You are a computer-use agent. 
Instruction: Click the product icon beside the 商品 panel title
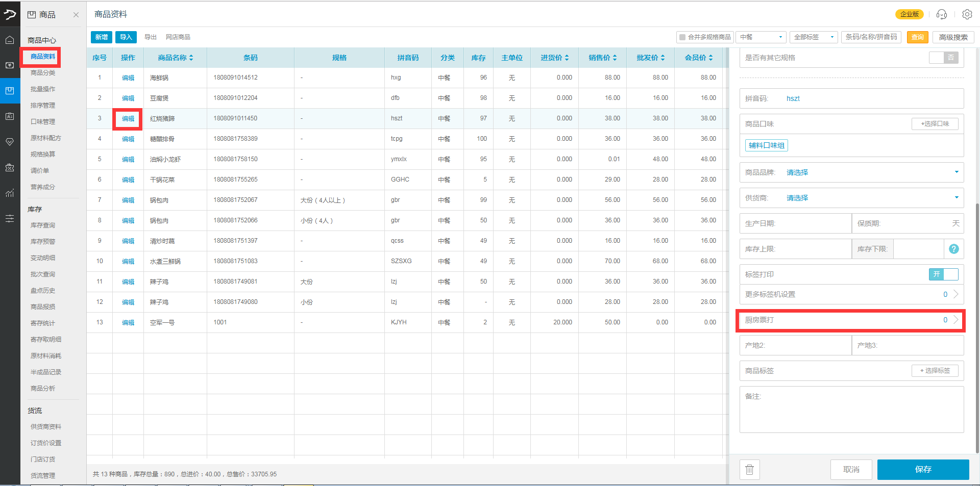pyautogui.click(x=32, y=15)
